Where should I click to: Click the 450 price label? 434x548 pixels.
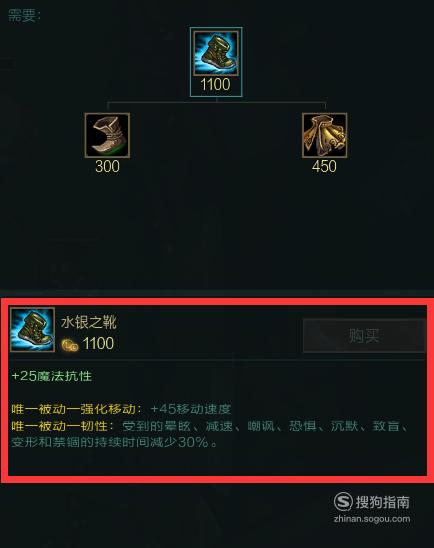(x=324, y=166)
